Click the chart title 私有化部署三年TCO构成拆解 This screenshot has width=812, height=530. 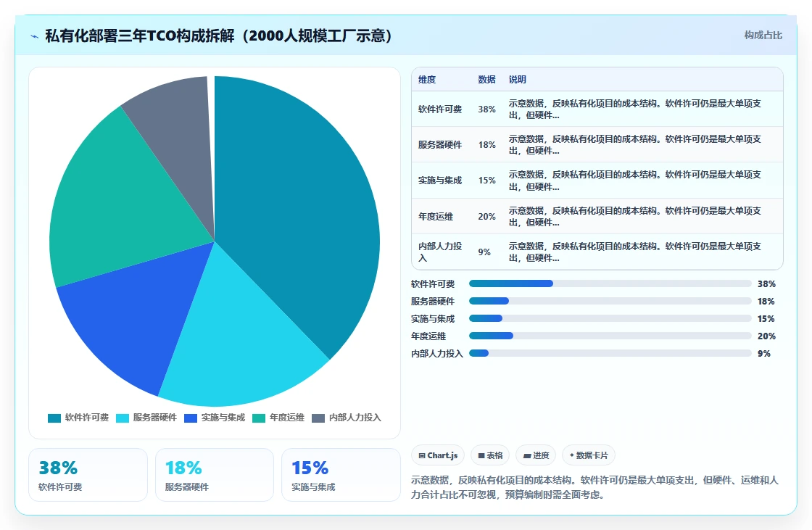pyautogui.click(x=218, y=36)
